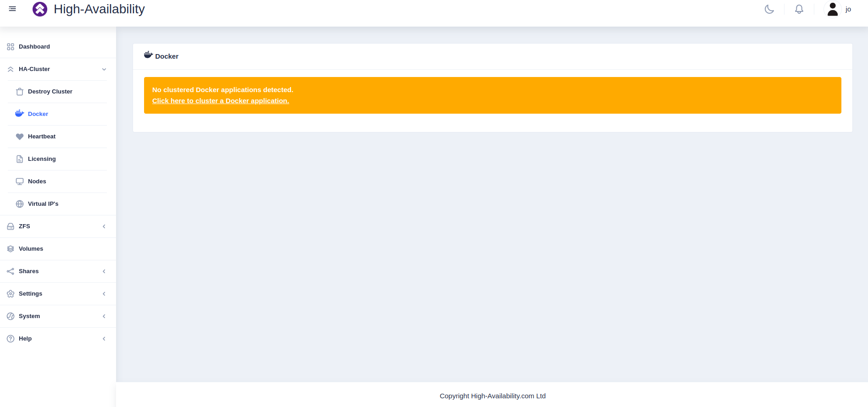
Task: Open Heartbeat settings
Action: 42,137
